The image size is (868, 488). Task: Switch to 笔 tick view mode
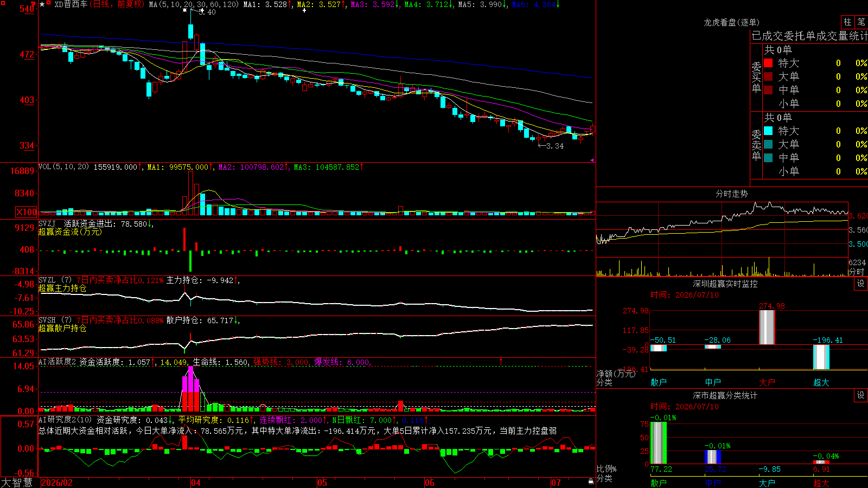[861, 22]
